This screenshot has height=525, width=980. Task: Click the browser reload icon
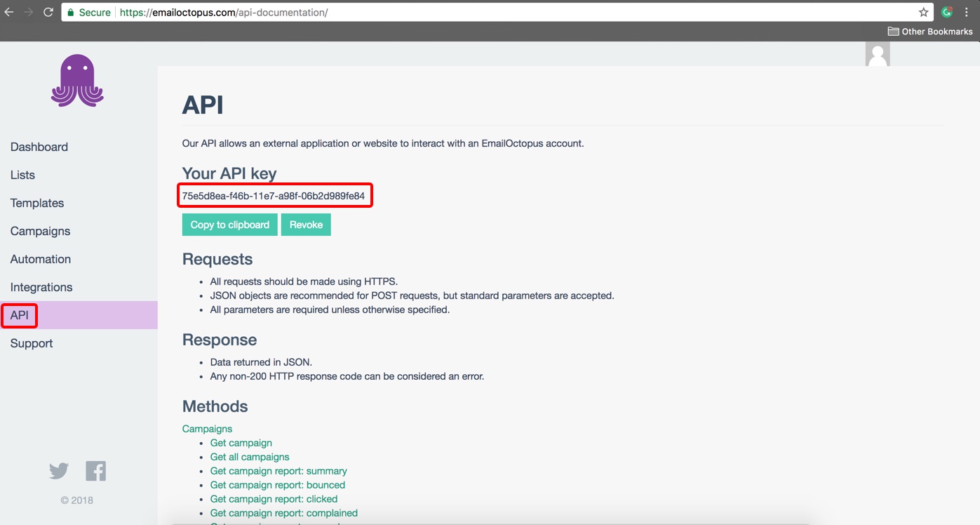click(48, 12)
